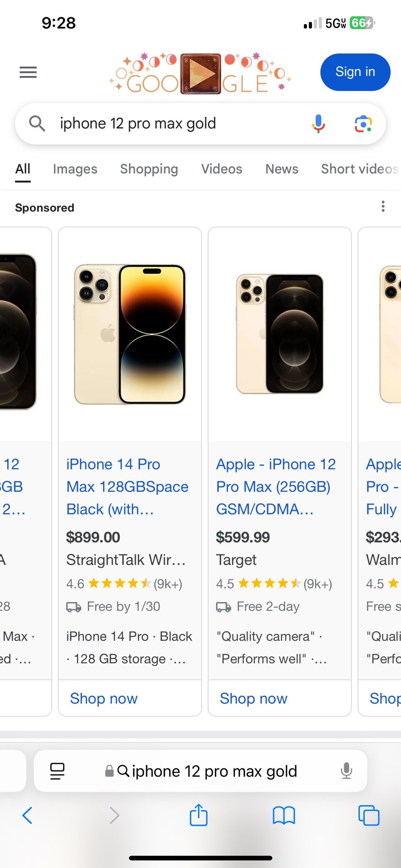Tap the Google doodle logo
The height and width of the screenshot is (868, 401).
pos(201,73)
